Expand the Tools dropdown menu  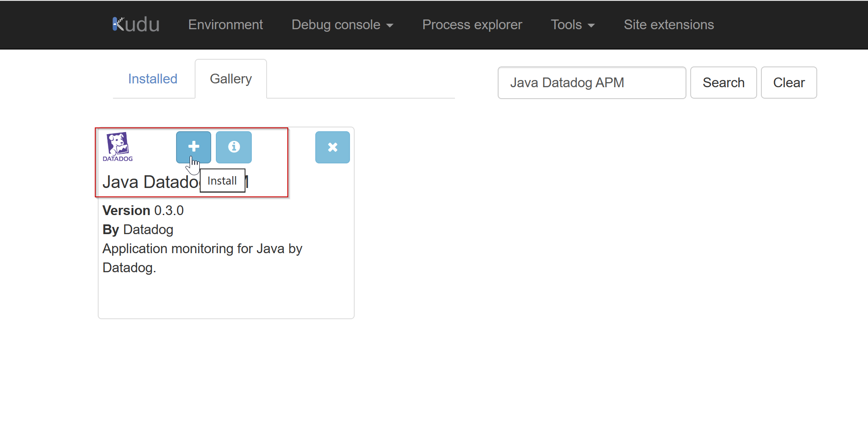point(573,25)
